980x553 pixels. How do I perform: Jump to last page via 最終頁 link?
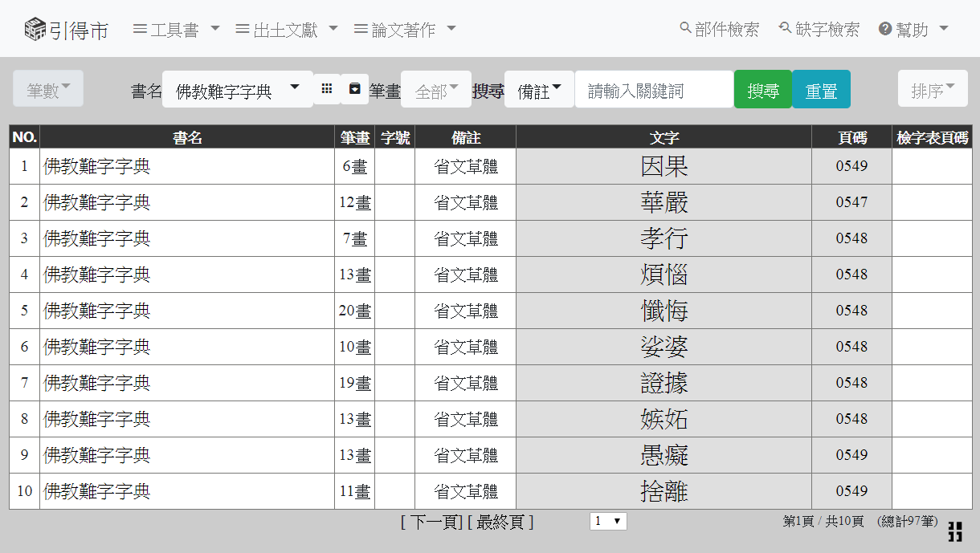[500, 522]
